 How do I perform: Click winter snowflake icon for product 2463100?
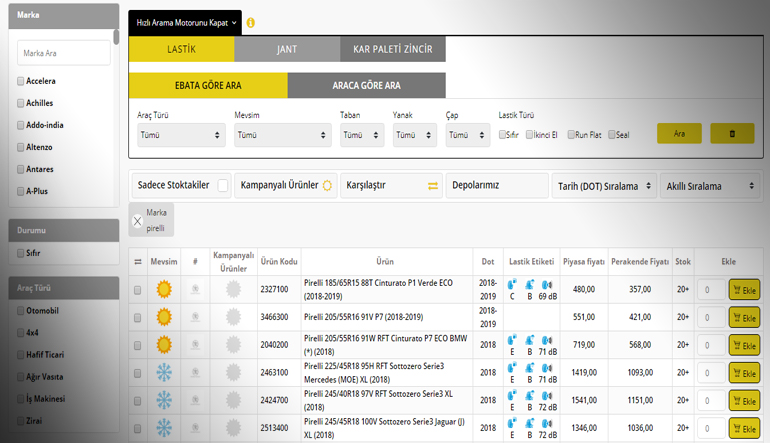point(164,373)
